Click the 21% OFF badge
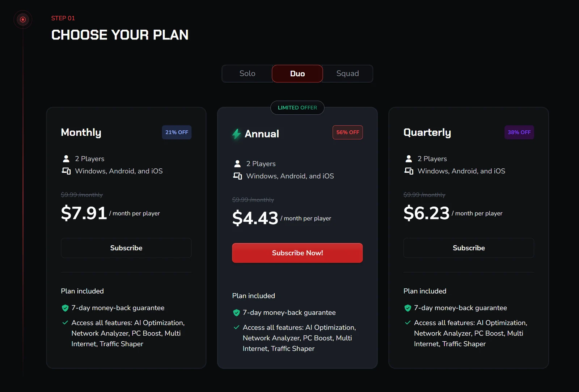The width and height of the screenshot is (579, 392). click(177, 132)
